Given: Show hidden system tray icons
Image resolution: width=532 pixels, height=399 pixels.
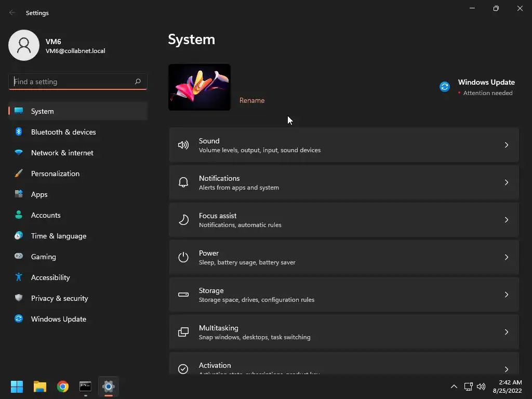Looking at the screenshot, I should 454,387.
